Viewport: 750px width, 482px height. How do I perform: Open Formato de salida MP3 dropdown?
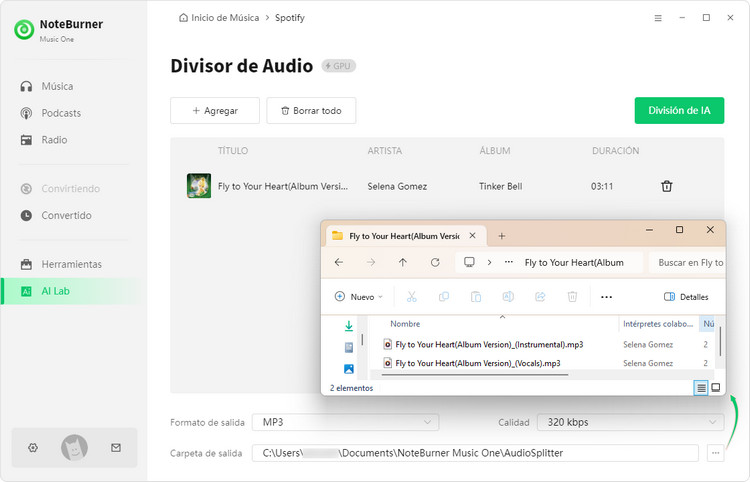(x=345, y=422)
